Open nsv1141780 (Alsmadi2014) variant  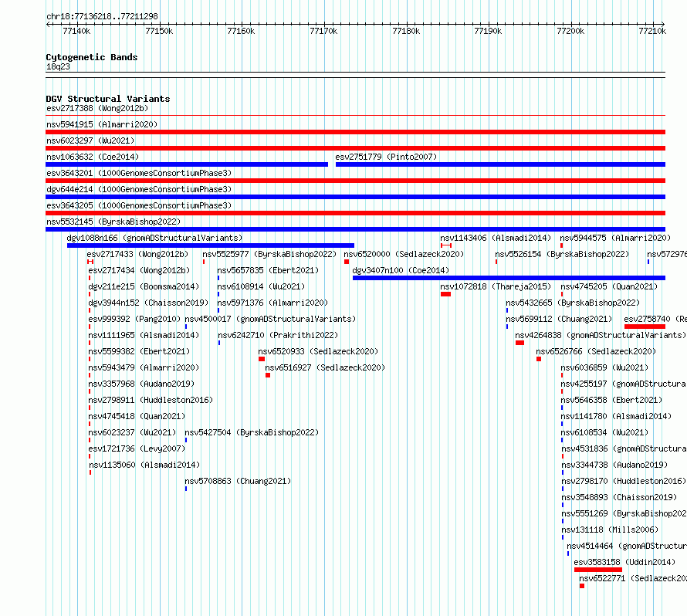click(x=617, y=416)
